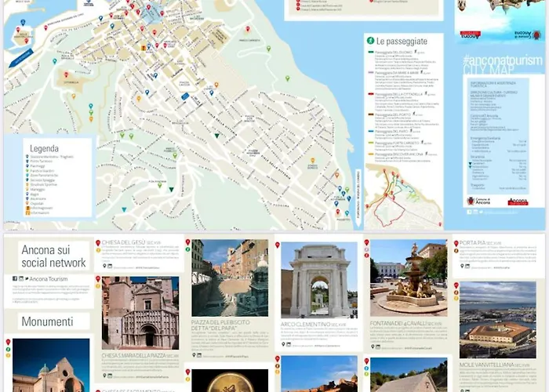Open the Mole Vanvitelliana aerial photo

497,320
